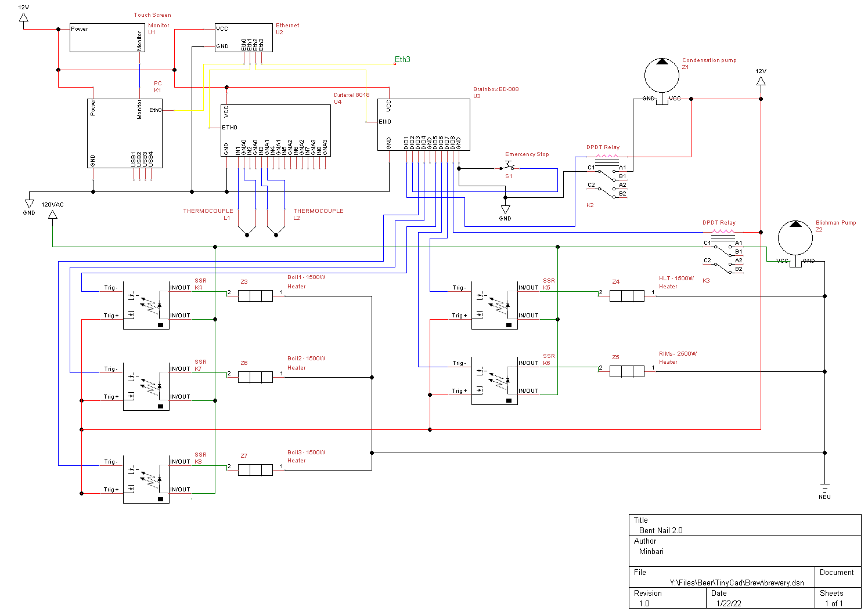
Task: Click the 'HLT - 1500W' heater label
Action: pos(676,278)
